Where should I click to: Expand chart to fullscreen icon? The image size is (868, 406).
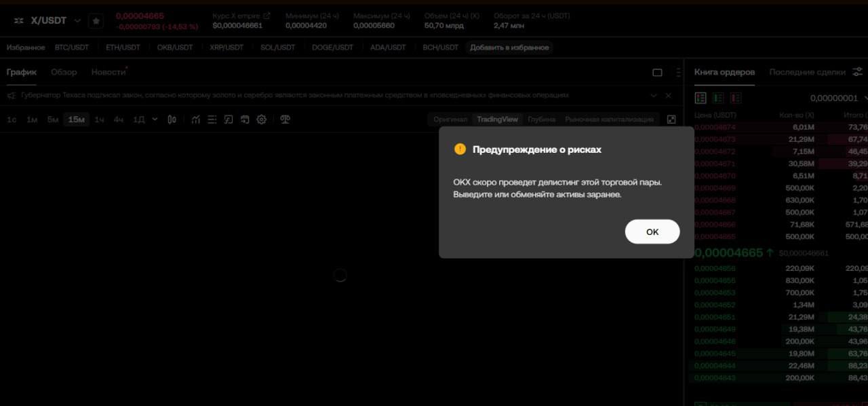click(x=671, y=119)
